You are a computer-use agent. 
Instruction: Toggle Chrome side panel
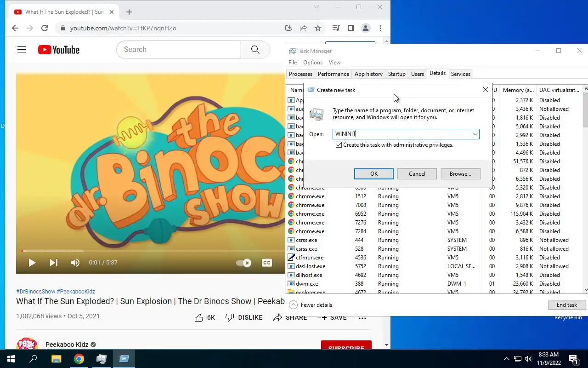pyautogui.click(x=351, y=28)
